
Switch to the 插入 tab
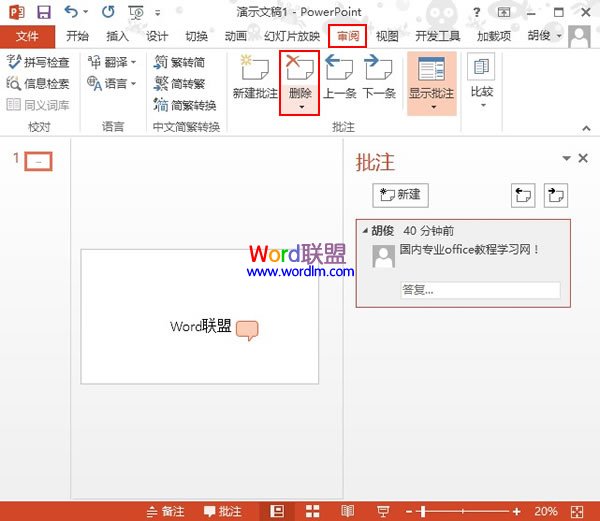(117, 36)
